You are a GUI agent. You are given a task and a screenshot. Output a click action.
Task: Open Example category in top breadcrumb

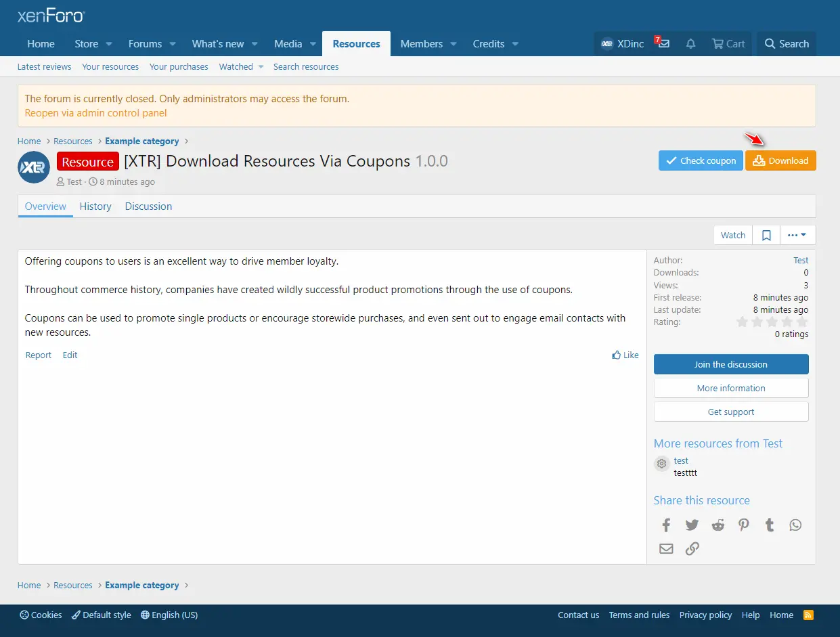point(142,141)
